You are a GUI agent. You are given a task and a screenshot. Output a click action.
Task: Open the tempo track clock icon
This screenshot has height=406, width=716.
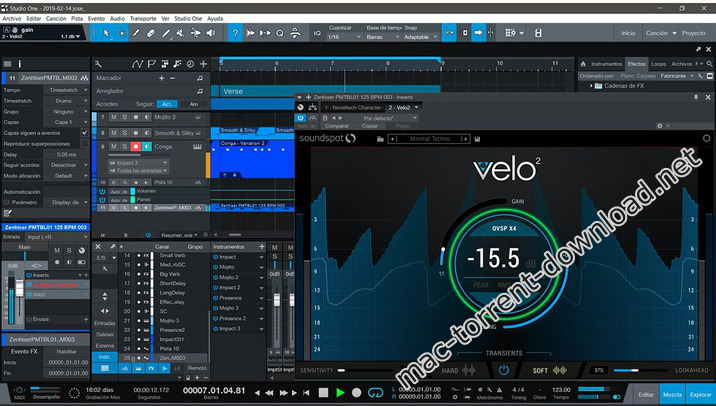(190, 64)
